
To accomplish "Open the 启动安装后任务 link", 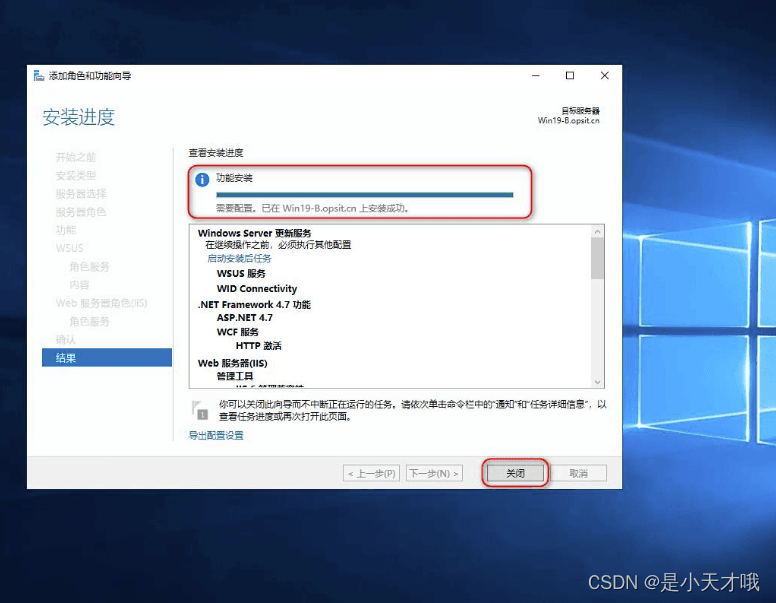I will click(x=239, y=258).
